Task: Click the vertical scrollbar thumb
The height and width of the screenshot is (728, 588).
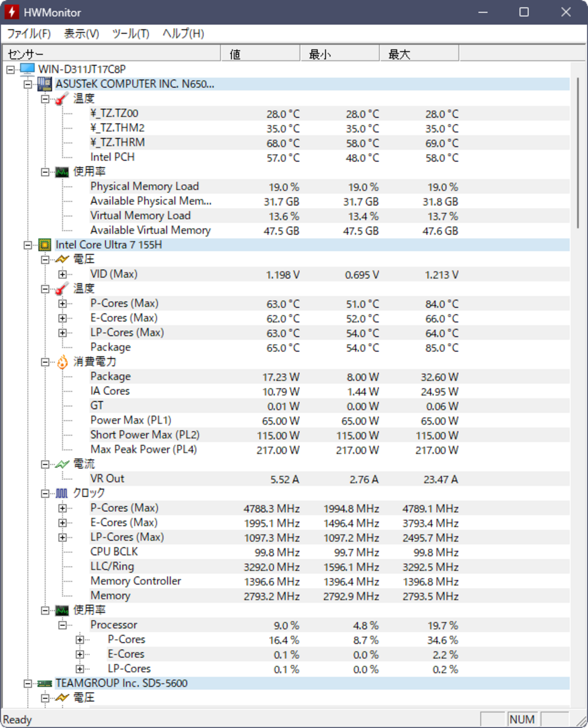Action: pos(578,153)
